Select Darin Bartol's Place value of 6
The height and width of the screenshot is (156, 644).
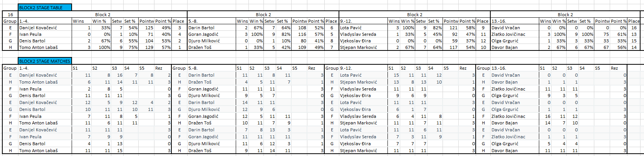pyautogui.click(x=331, y=28)
